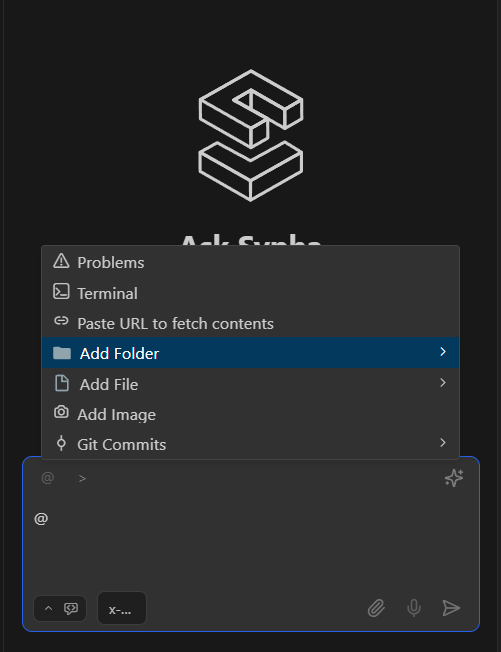
Task: Click the microphone voice input icon
Action: click(414, 608)
